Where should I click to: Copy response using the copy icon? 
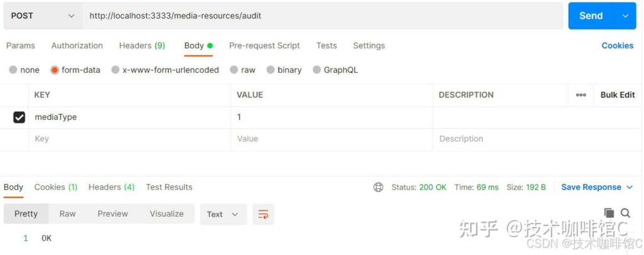click(x=609, y=213)
